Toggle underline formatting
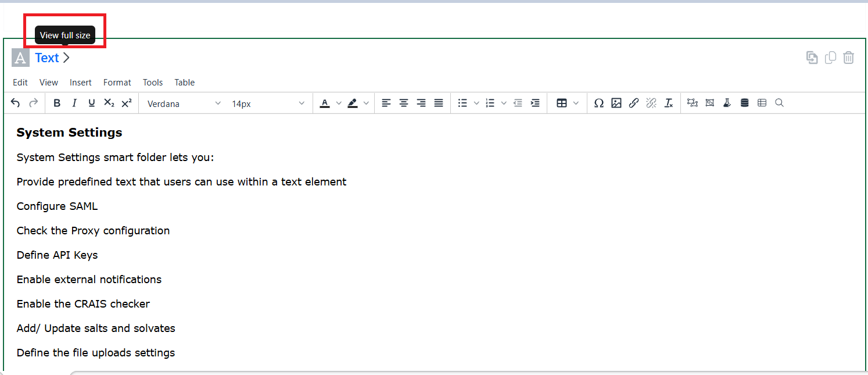 click(92, 103)
